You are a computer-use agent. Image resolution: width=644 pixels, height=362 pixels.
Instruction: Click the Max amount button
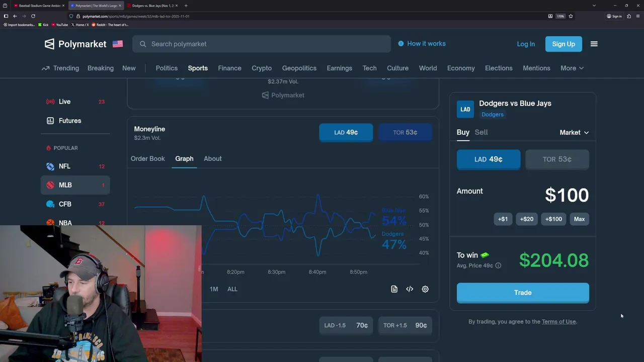tap(579, 219)
